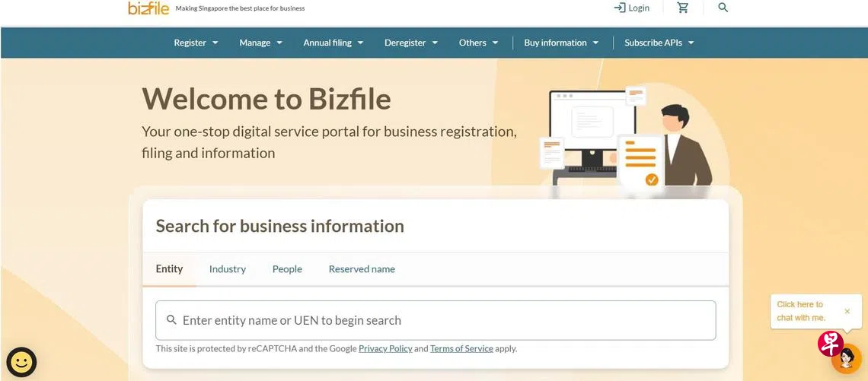
Task: Expand the Others menu
Action: (x=478, y=43)
